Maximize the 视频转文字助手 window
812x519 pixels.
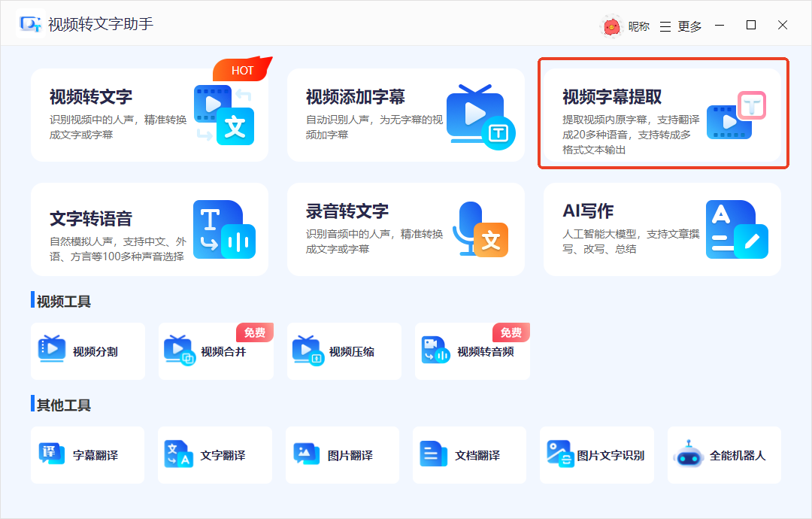click(751, 26)
